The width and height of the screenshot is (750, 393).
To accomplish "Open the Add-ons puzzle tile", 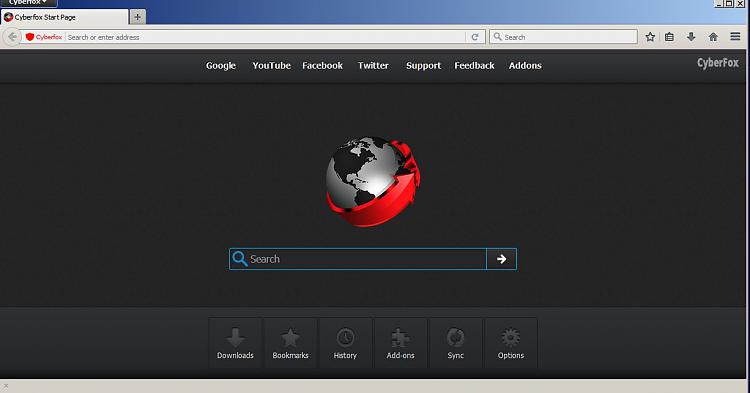I will pyautogui.click(x=400, y=343).
